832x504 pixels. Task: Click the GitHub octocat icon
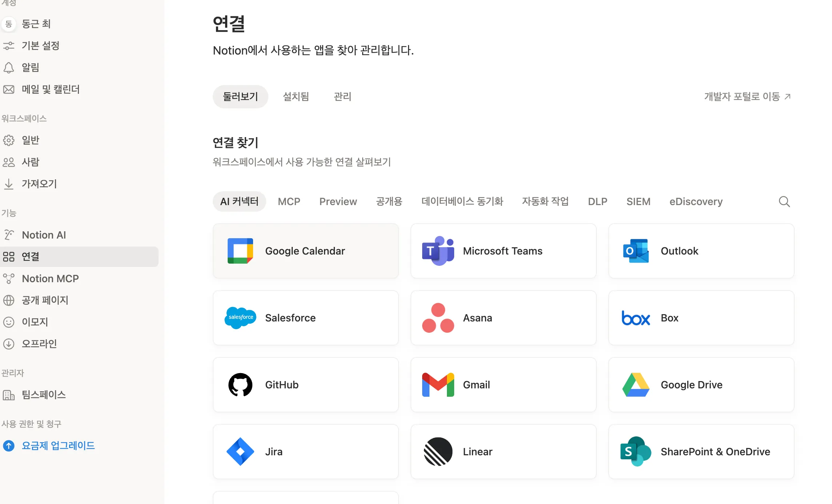tap(240, 385)
